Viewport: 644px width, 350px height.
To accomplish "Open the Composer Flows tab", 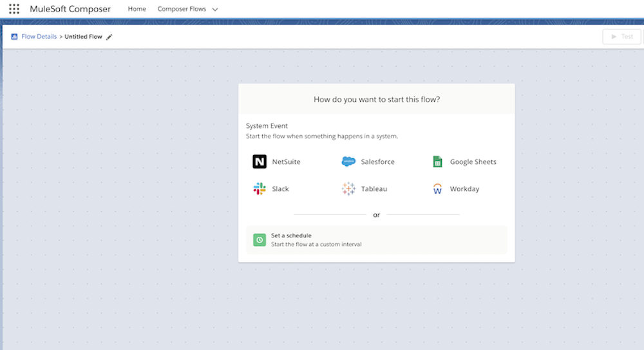I will tap(182, 9).
